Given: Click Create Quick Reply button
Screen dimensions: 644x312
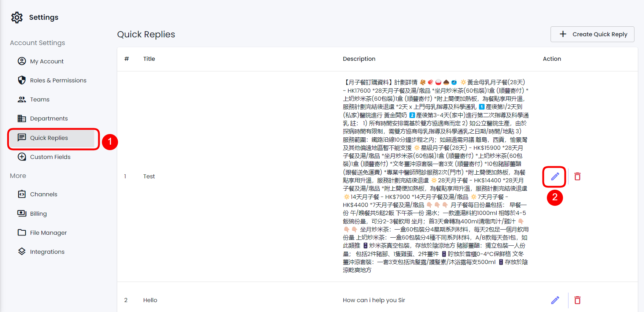Looking at the screenshot, I should pyautogui.click(x=592, y=34).
